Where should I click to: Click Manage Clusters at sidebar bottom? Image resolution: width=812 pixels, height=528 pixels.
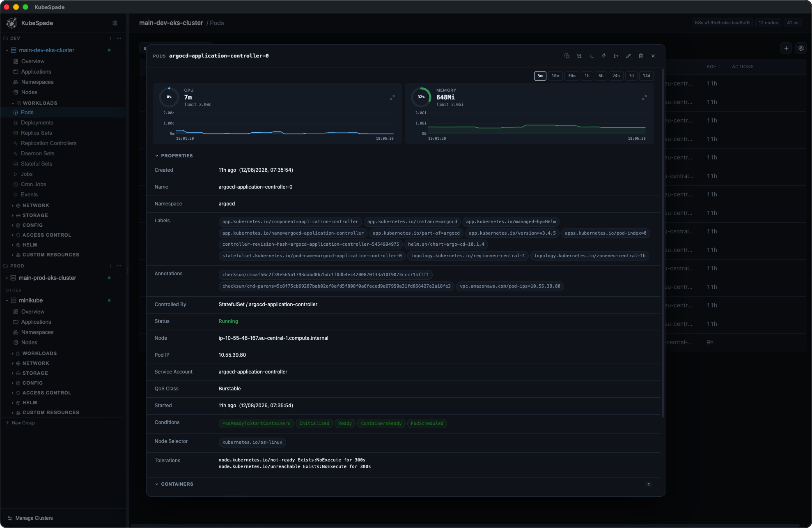click(x=30, y=518)
